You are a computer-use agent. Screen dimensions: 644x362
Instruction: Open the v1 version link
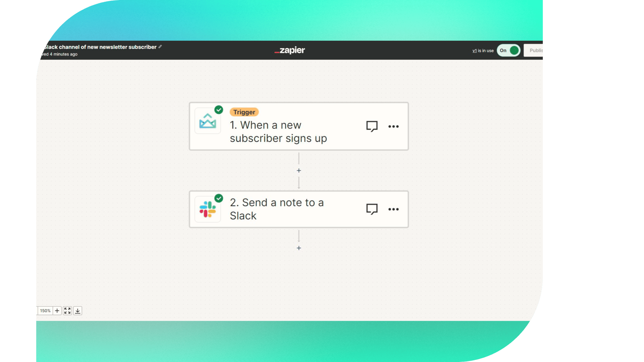click(x=474, y=51)
